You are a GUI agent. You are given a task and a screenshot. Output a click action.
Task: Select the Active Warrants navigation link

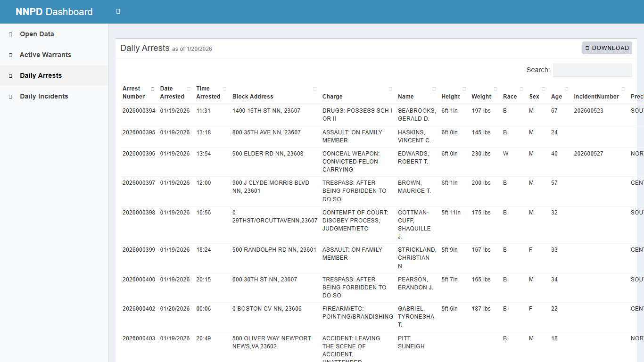tap(45, 55)
